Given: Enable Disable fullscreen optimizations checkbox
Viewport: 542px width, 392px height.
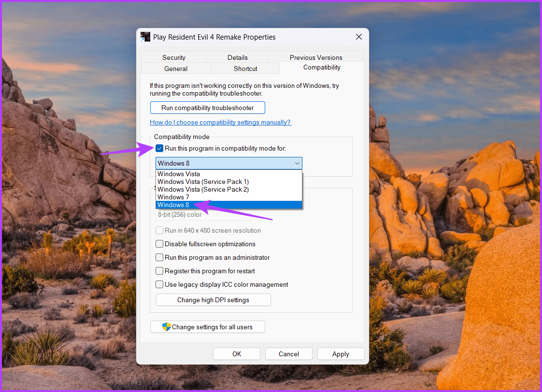Looking at the screenshot, I should 159,244.
